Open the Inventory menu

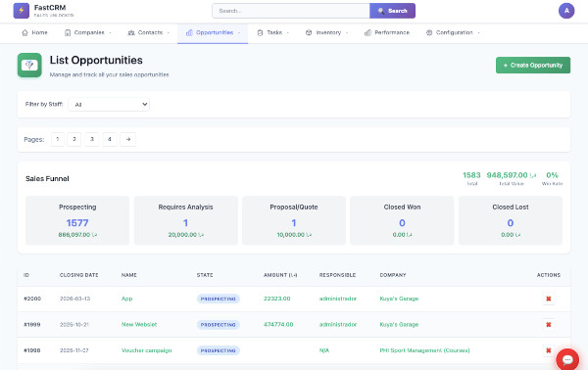pos(326,32)
